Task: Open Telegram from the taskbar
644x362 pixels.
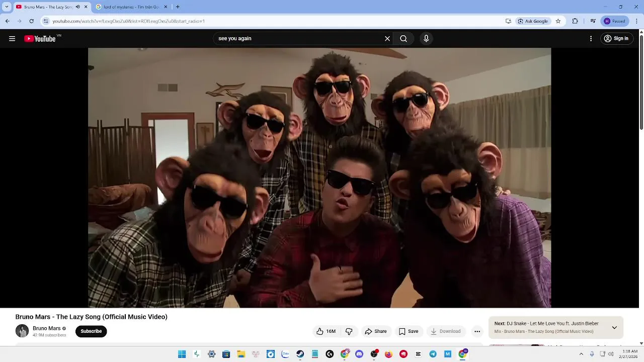Action: tap(433, 354)
